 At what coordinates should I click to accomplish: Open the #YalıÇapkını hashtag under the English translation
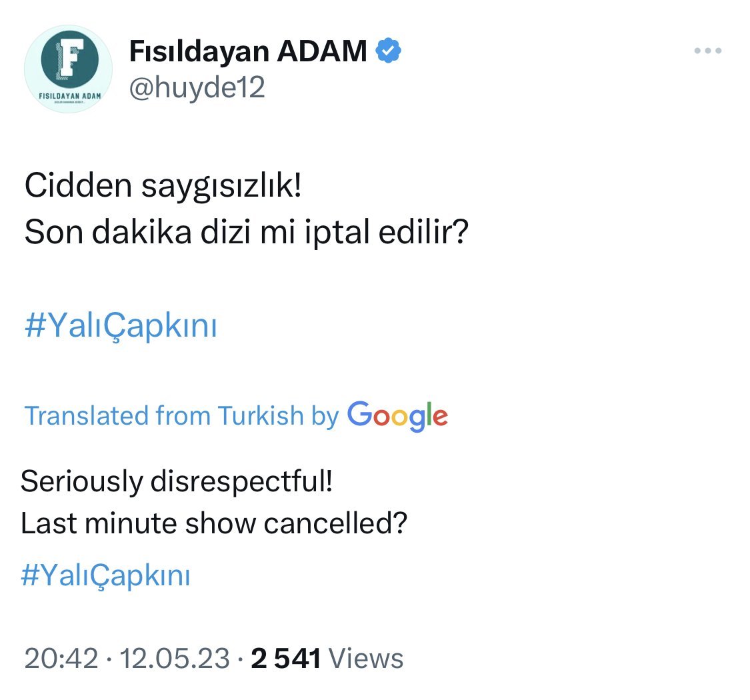[x=106, y=575]
